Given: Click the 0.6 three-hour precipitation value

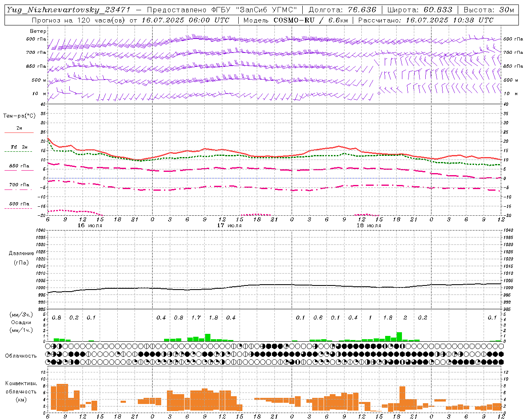Looking at the screenshot, I should pyautogui.click(x=318, y=318).
